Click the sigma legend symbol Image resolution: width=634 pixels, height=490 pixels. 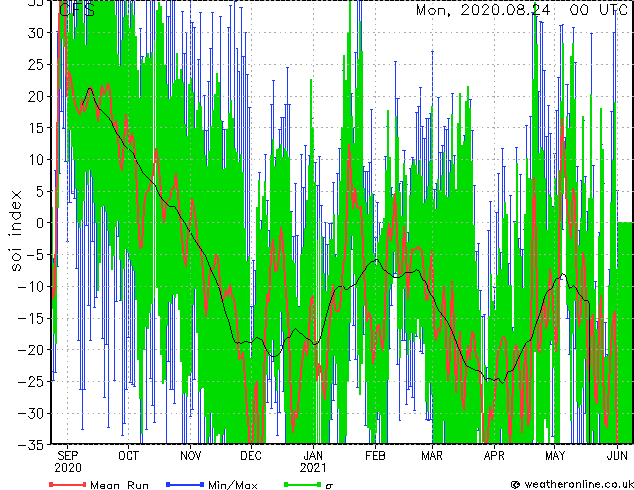pyautogui.click(x=329, y=486)
